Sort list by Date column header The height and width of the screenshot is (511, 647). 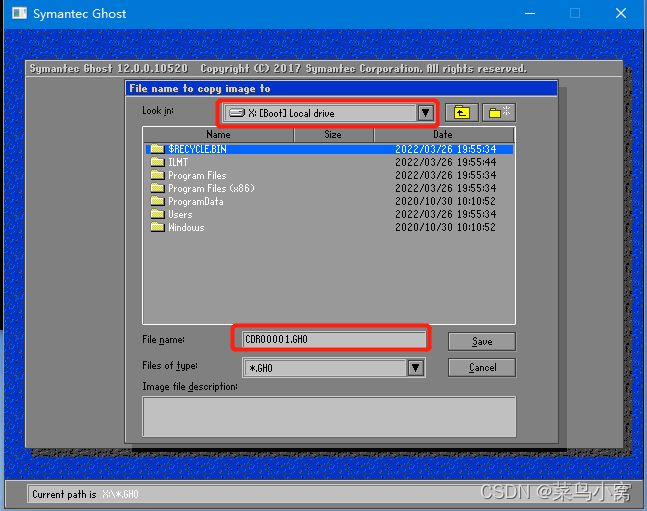444,135
